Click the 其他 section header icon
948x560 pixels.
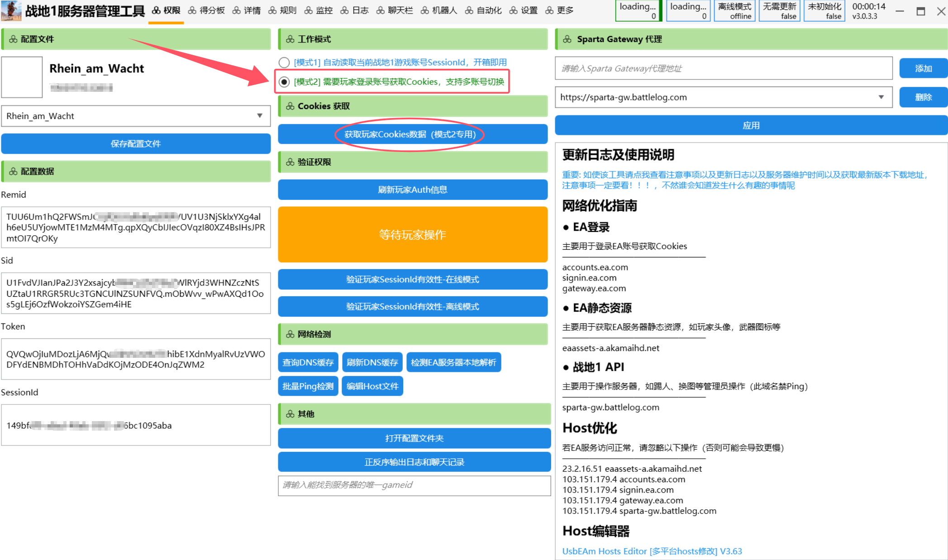click(x=290, y=414)
